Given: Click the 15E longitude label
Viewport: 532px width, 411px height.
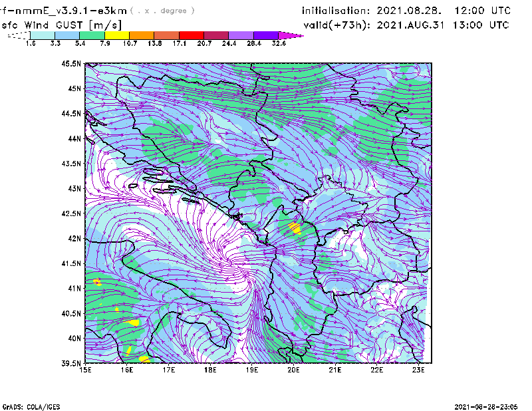Looking at the screenshot, I should click(85, 370).
